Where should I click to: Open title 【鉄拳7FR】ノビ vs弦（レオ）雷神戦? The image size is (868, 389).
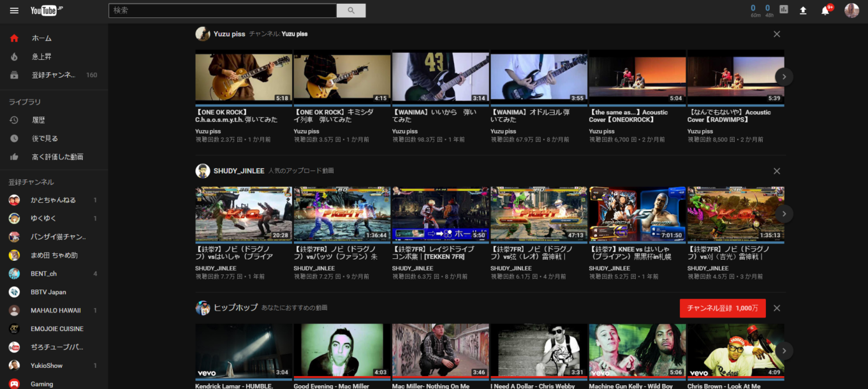[531, 253]
